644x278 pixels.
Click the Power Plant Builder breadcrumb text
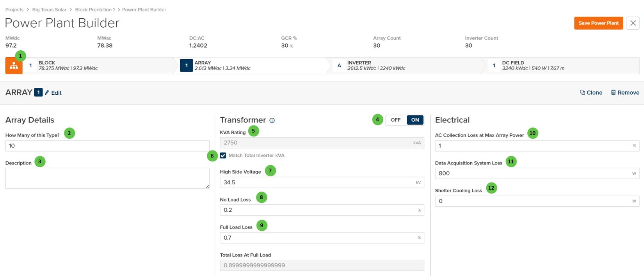144,10
